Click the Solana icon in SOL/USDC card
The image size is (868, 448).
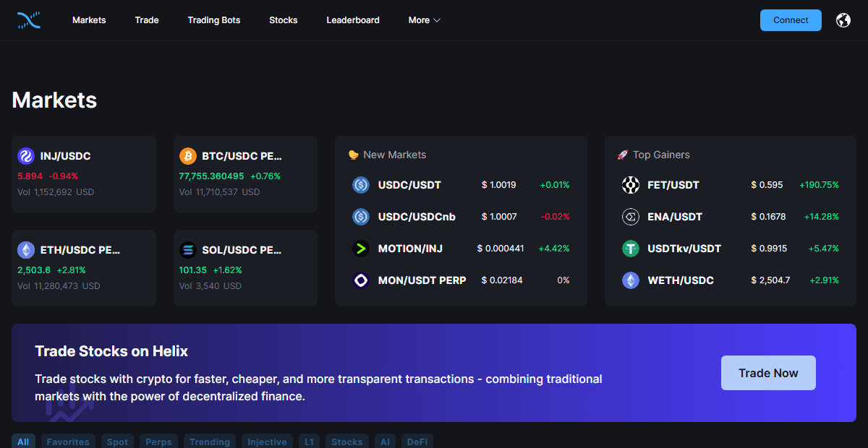click(188, 250)
